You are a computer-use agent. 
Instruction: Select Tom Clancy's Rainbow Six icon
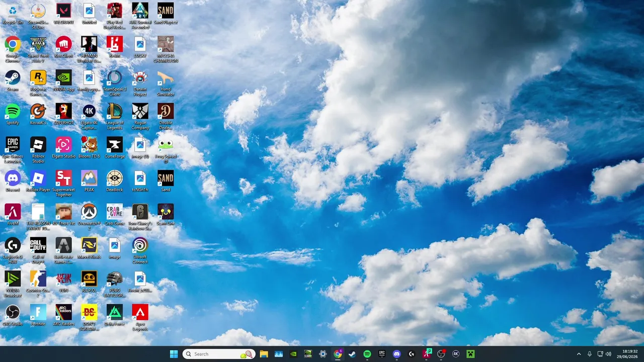[140, 218]
